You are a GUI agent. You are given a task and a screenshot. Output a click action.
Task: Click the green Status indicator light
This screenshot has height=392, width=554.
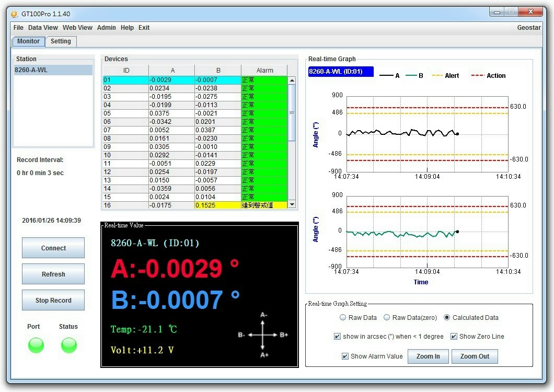[69, 345]
